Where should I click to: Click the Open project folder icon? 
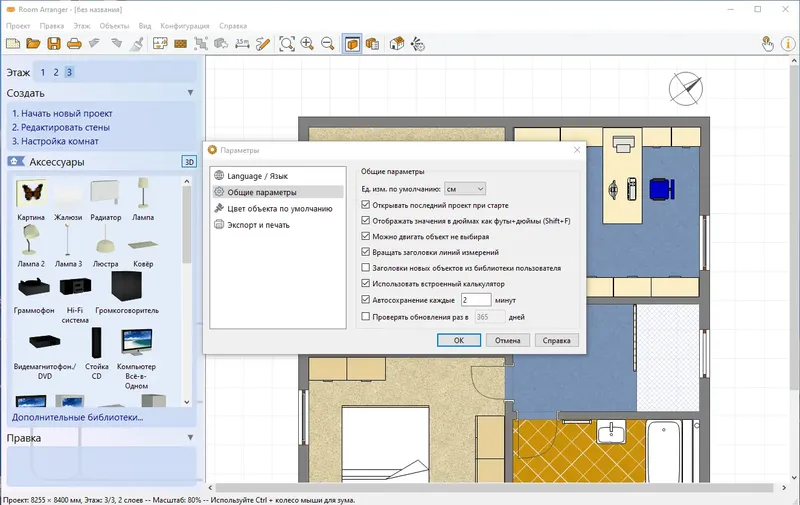pyautogui.click(x=33, y=43)
